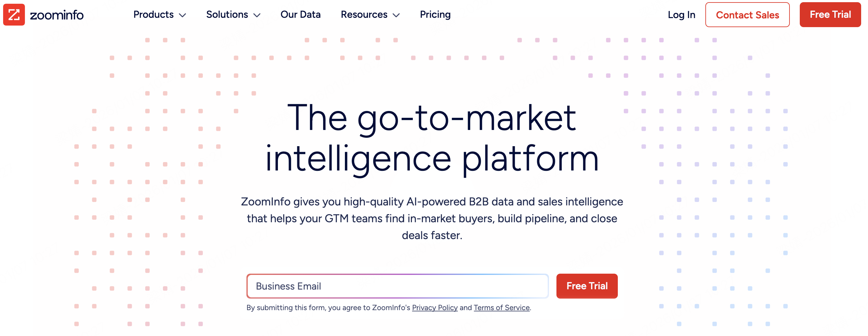Screen dimensions: 868x336
Task: Focus the Business Email input field
Action: click(x=398, y=286)
